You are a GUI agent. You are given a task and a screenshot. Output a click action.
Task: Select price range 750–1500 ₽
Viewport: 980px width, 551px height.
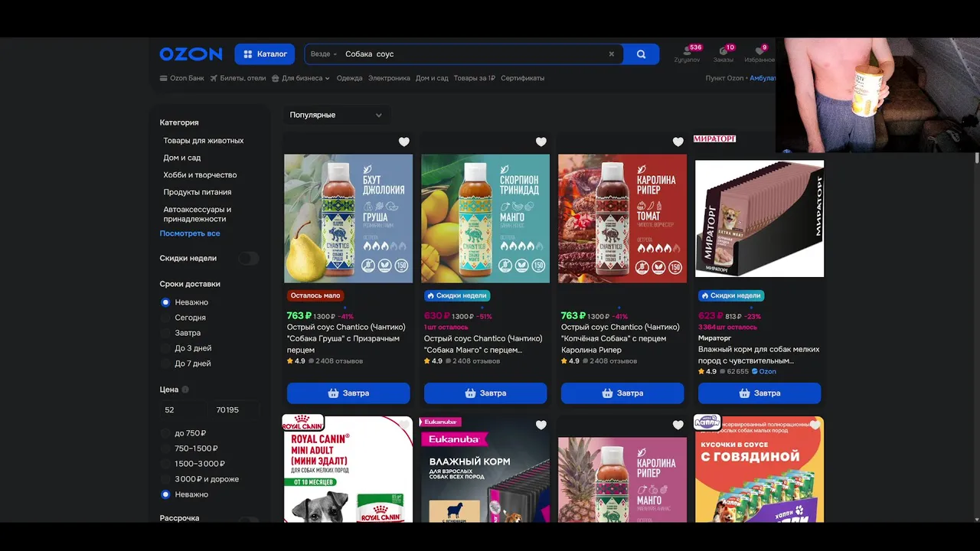(189, 448)
